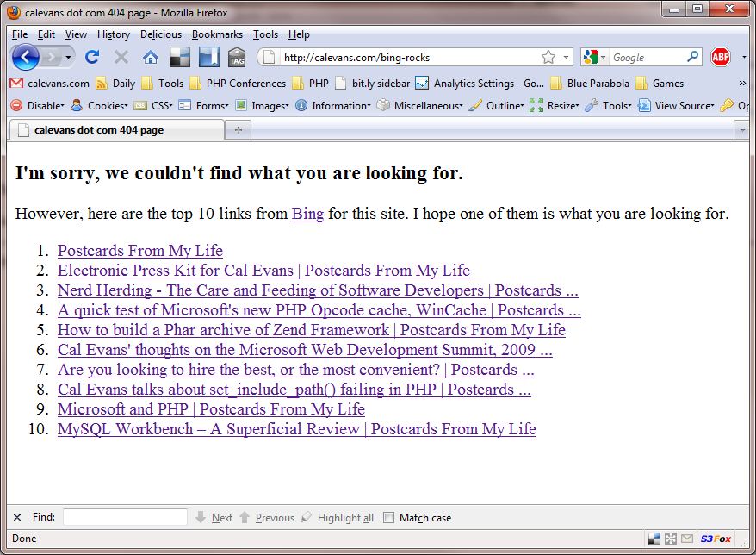Viewport: 756px width, 555px height.
Task: Open the Resize developer toolbar menu
Action: [554, 106]
